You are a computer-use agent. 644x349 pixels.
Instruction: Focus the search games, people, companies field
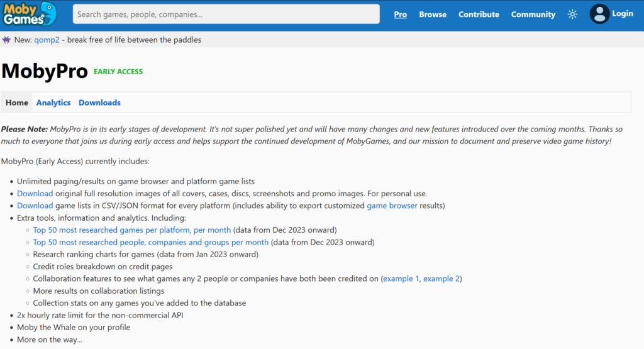(x=226, y=14)
